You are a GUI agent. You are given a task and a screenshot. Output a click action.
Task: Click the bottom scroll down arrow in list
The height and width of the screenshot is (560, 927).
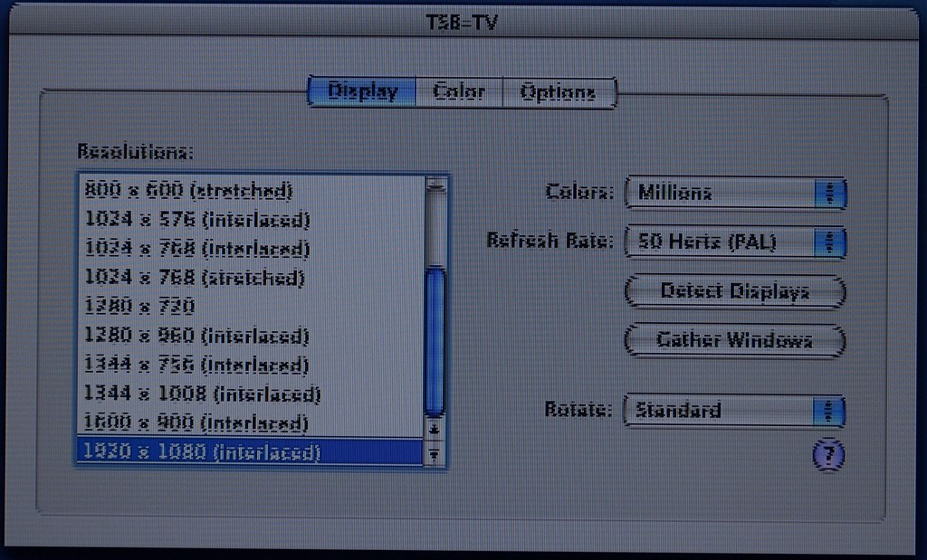(435, 454)
